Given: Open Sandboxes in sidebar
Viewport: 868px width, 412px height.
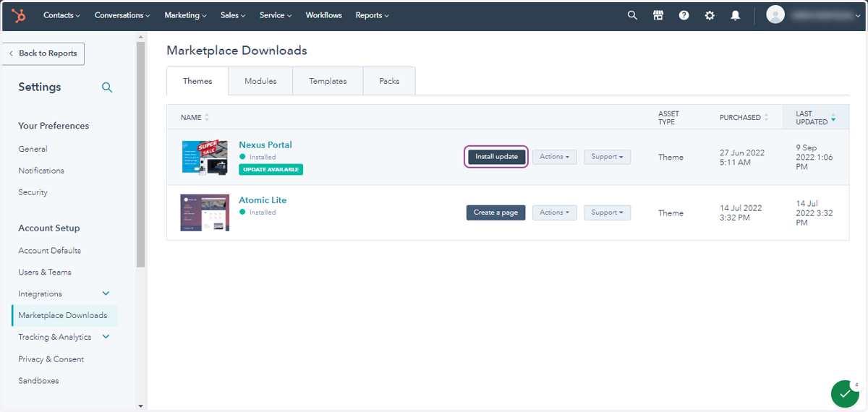Looking at the screenshot, I should [38, 381].
